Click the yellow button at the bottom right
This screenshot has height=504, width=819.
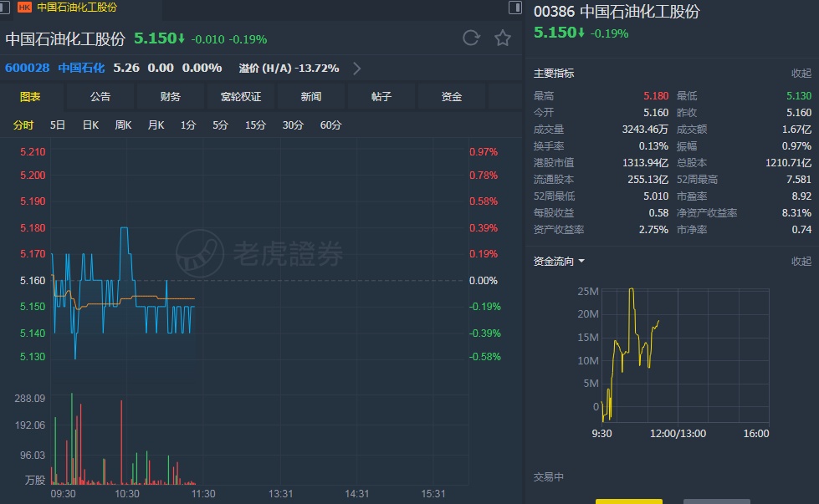click(629, 501)
